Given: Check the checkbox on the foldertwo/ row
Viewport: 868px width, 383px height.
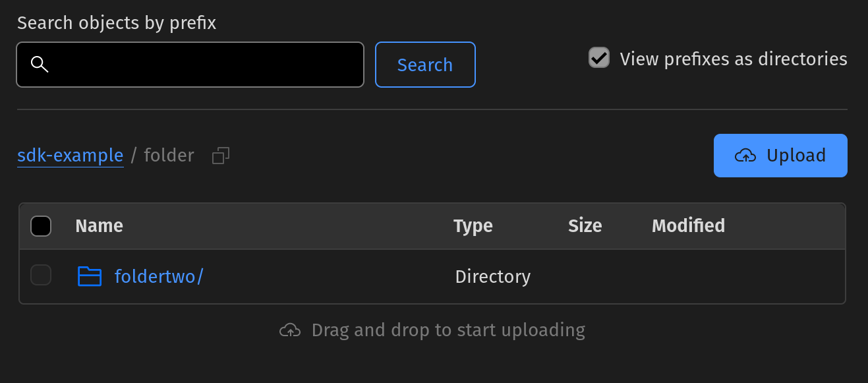Looking at the screenshot, I should click(41, 275).
